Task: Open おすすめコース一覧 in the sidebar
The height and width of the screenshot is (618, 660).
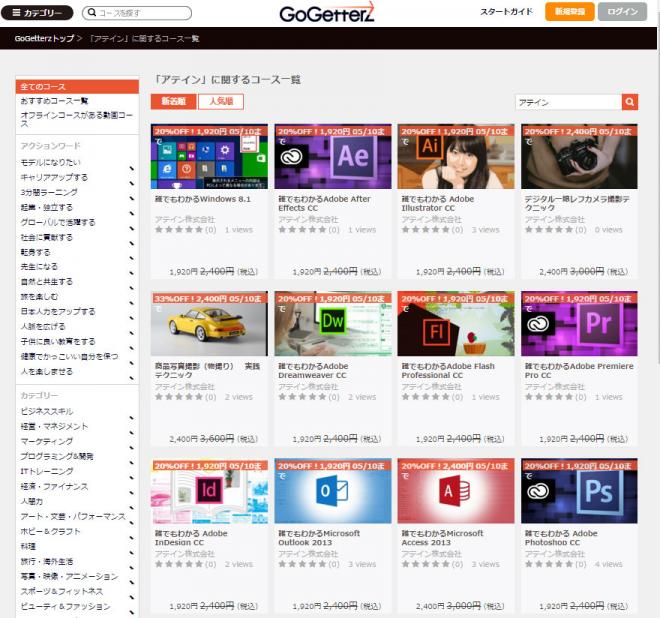Action: [54, 101]
